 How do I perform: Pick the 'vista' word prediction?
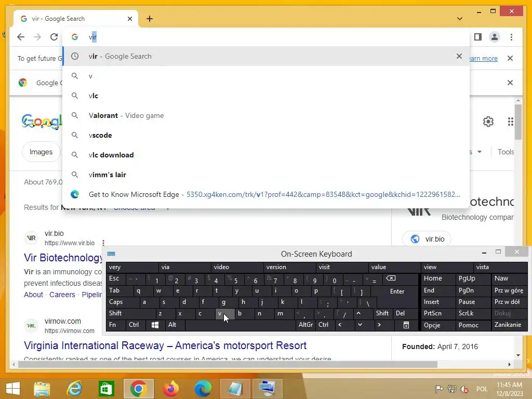pos(500,267)
